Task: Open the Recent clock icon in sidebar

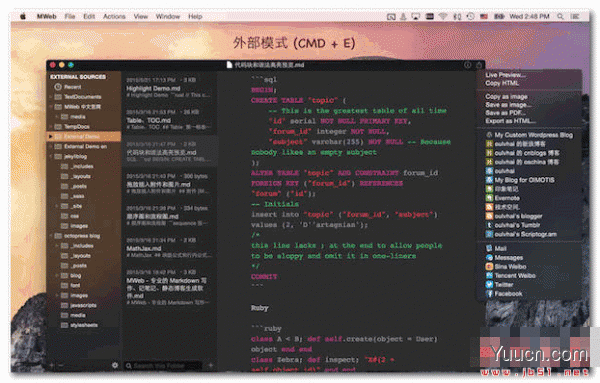Action: pos(58,87)
